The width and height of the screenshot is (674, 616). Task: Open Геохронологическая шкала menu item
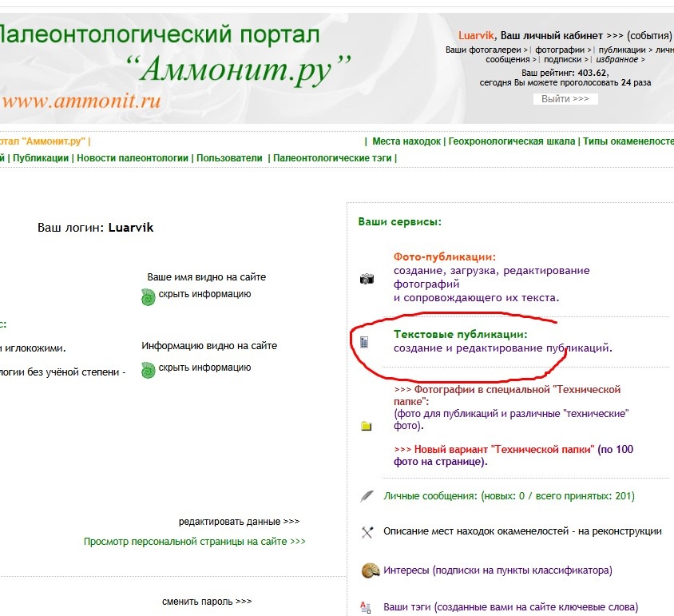point(511,141)
